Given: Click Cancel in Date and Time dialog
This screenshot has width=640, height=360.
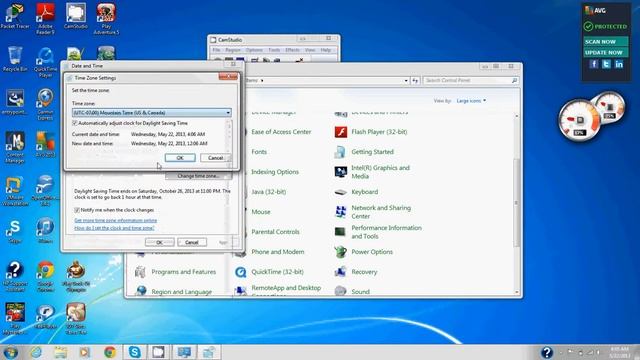Looking at the screenshot, I should tap(191, 242).
